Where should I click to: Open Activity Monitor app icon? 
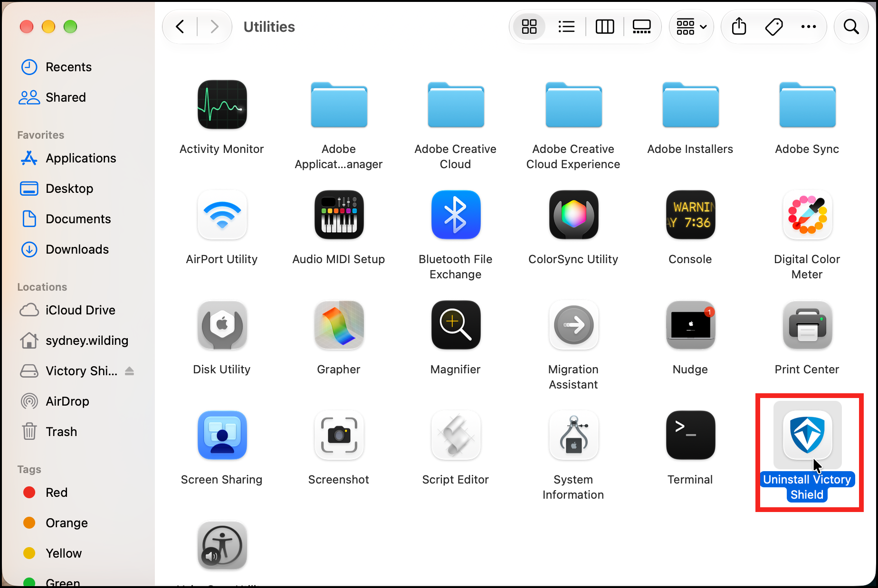(x=222, y=104)
